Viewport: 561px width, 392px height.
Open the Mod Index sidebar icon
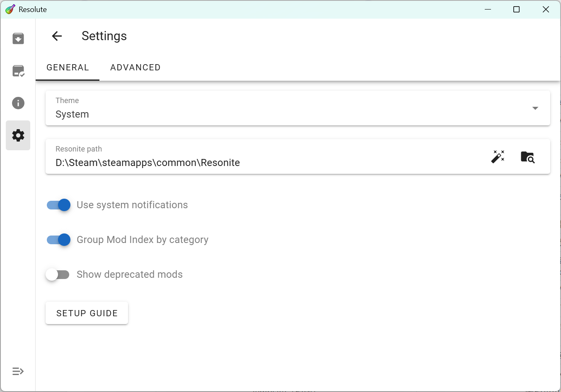click(x=18, y=38)
